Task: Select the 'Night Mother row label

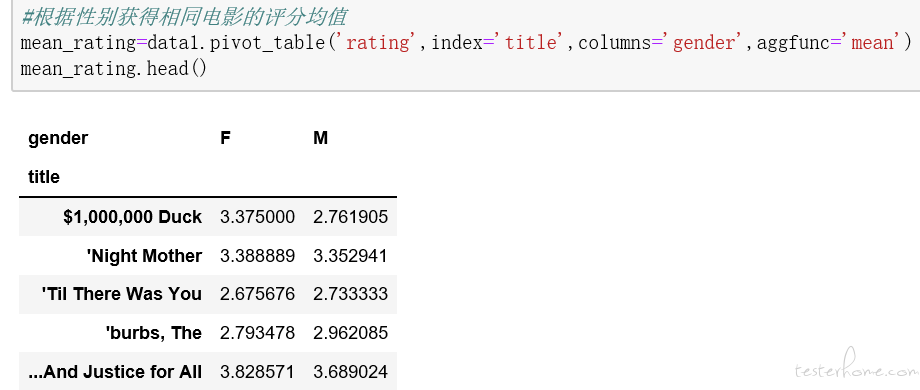Action: (x=144, y=256)
